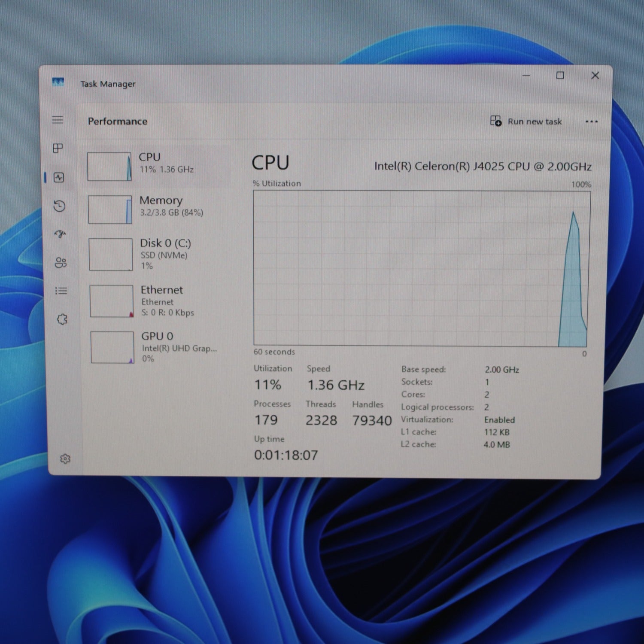The image size is (644, 644).
Task: Open the three-dot more options menu
Action: tap(591, 122)
